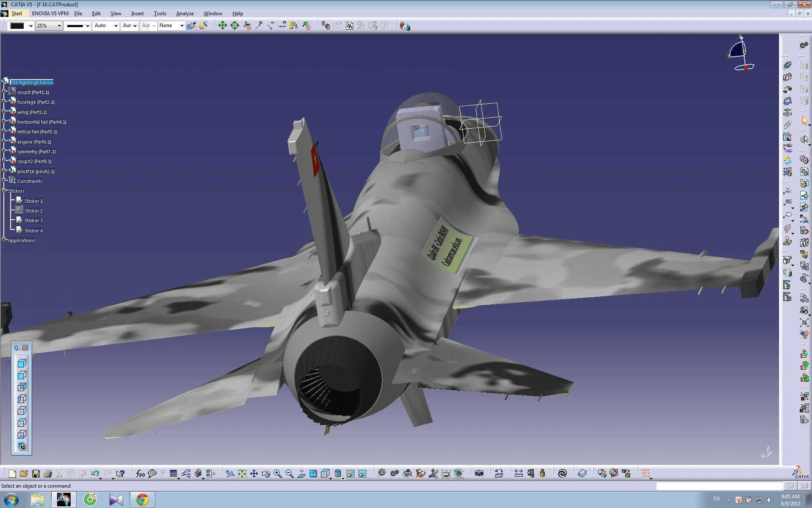Image resolution: width=812 pixels, height=508 pixels.
Task: Click the bottom icon in Quick View palette
Action: click(22, 447)
